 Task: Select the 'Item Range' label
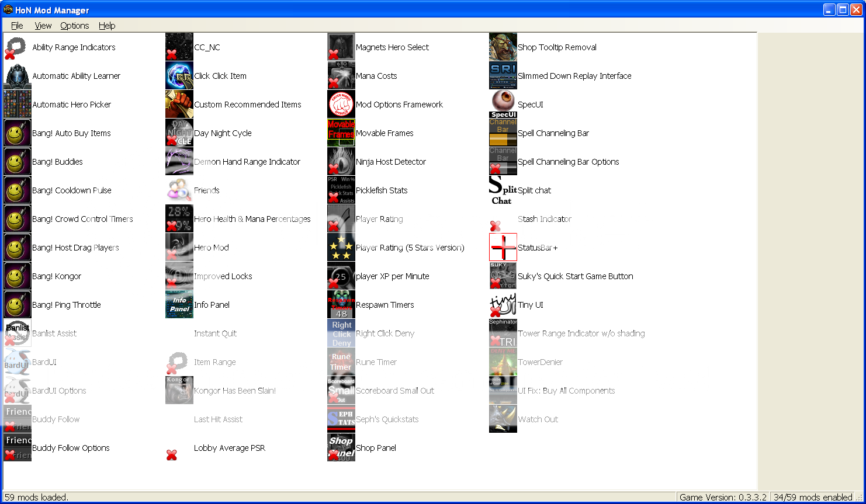point(215,362)
